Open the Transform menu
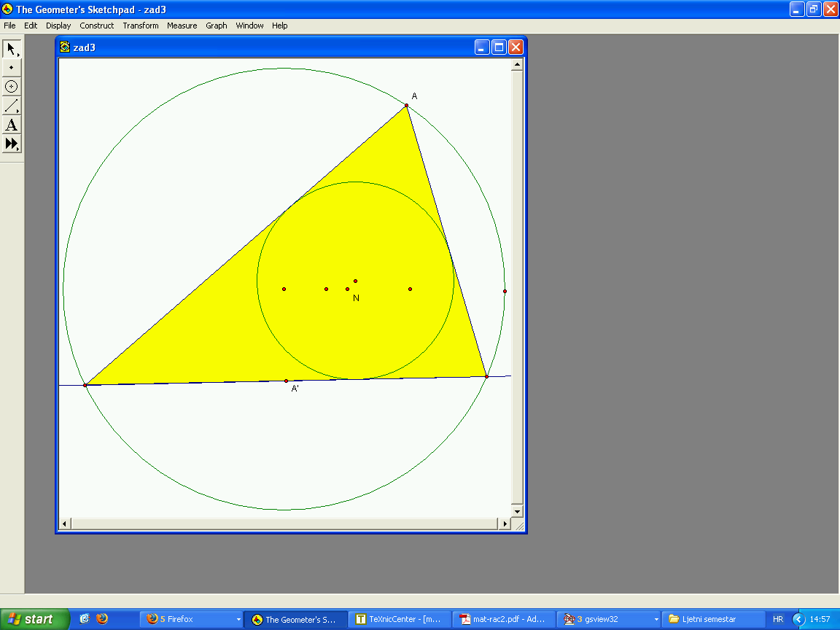Viewport: 840px width, 630px height. [141, 26]
